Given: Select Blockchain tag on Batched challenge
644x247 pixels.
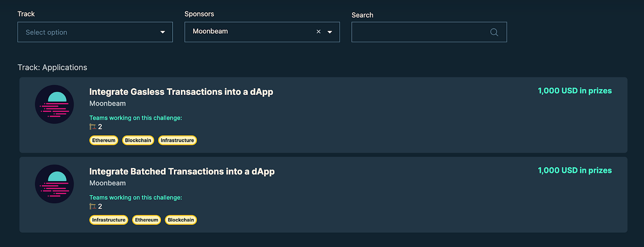Looking at the screenshot, I should click(x=181, y=220).
